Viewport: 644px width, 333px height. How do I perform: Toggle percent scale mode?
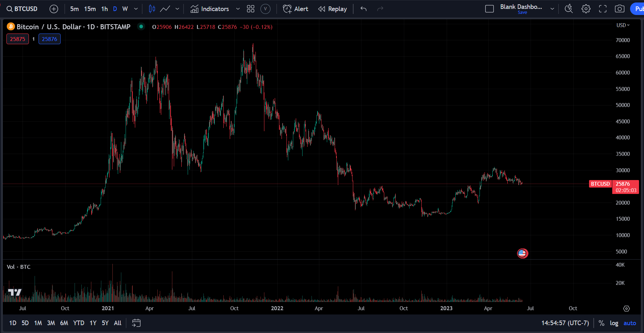tap(602, 323)
